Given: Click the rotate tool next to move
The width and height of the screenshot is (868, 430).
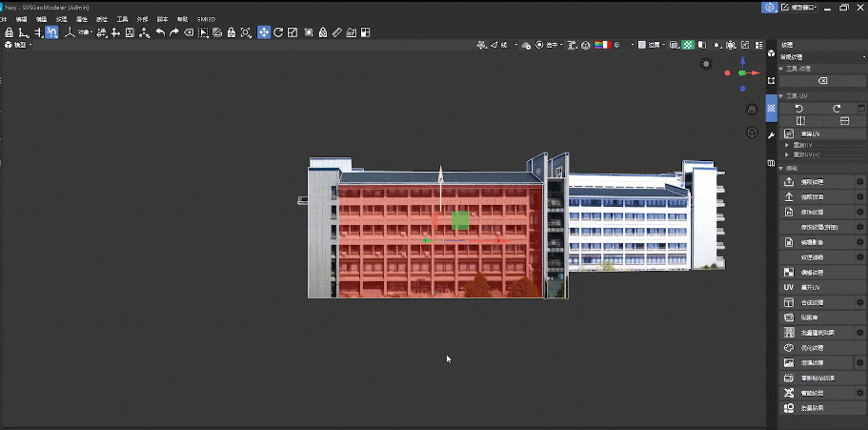Looking at the screenshot, I should point(278,32).
